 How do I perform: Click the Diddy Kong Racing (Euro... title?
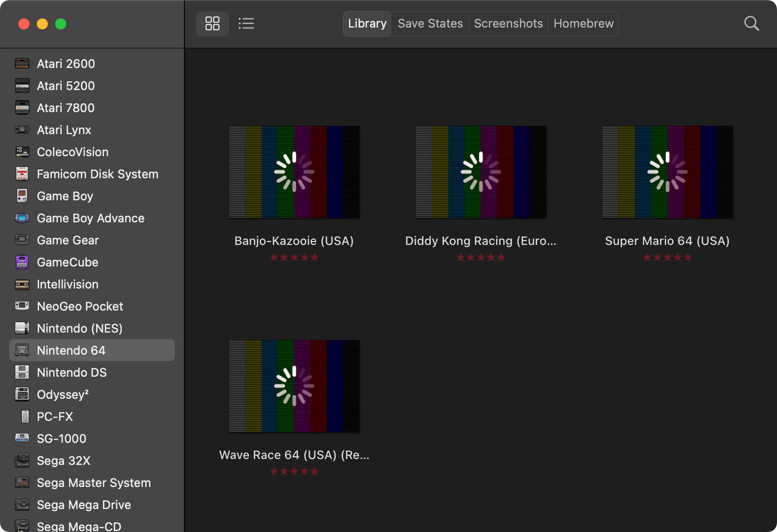481,241
